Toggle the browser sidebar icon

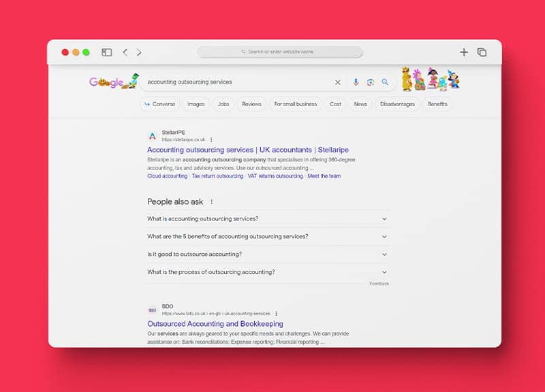(107, 52)
